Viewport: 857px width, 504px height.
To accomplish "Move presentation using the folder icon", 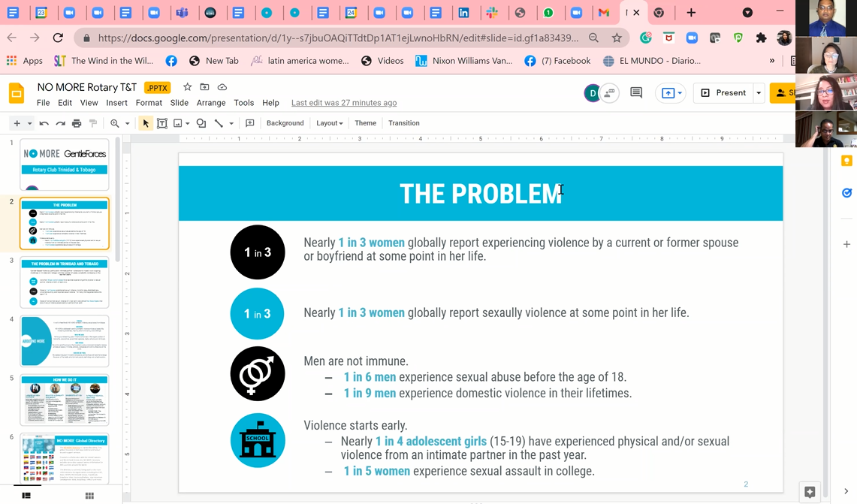I will click(x=204, y=88).
